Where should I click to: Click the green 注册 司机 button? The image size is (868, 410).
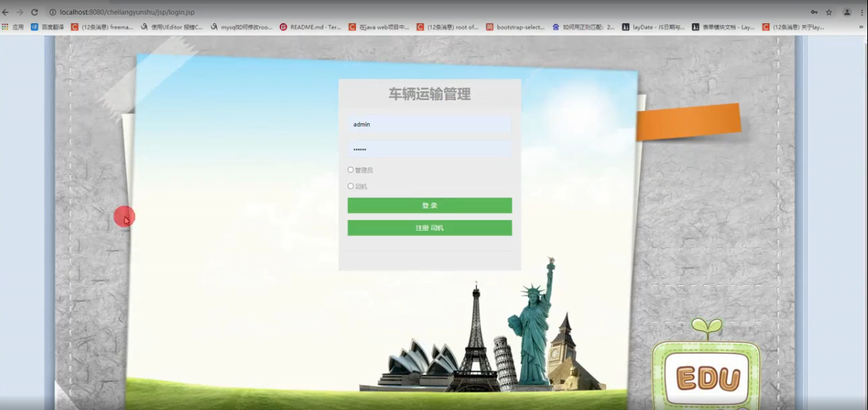[x=429, y=228]
